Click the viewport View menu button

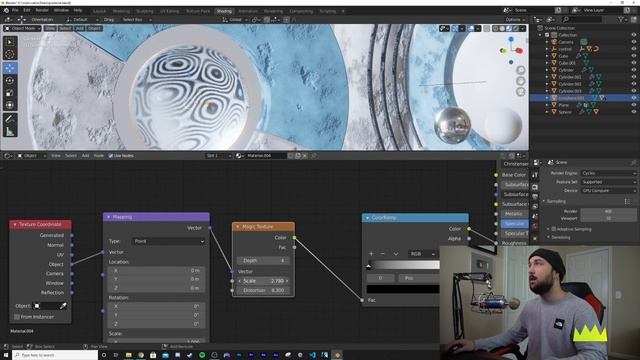tap(50, 29)
